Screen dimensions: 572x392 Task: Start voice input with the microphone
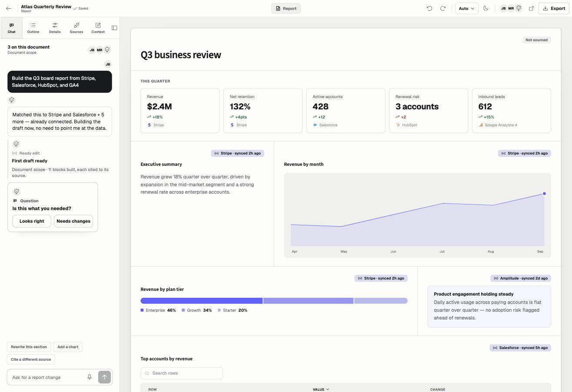coord(90,377)
